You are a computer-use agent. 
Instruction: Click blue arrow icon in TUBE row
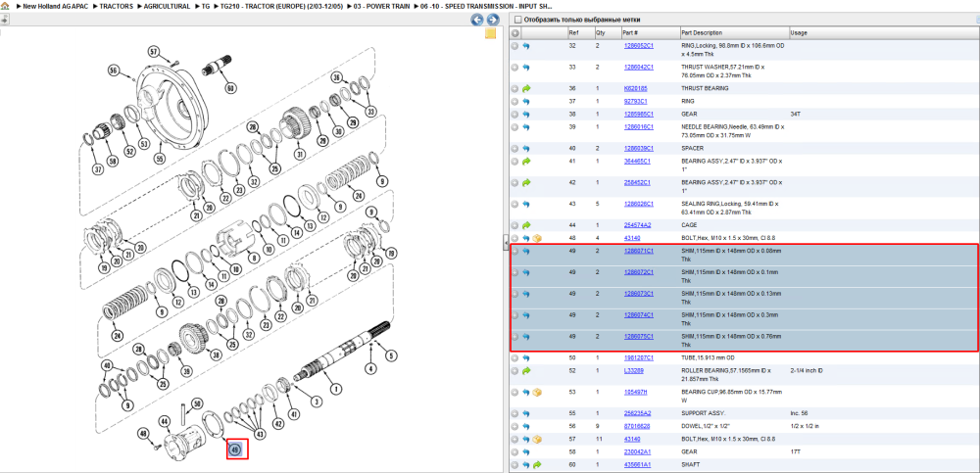pyautogui.click(x=526, y=358)
